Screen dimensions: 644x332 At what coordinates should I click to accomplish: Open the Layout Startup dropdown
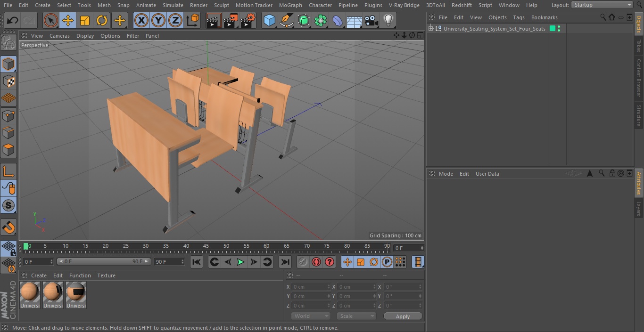602,5
